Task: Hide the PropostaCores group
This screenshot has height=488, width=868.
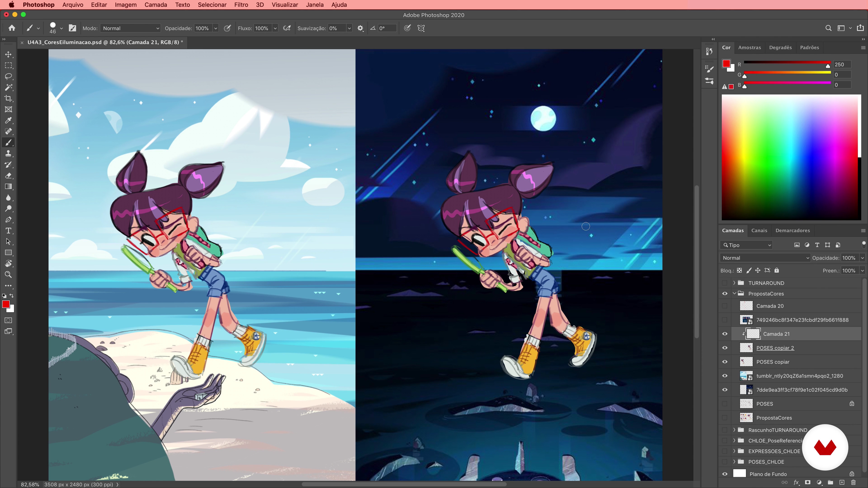Action: [x=725, y=294]
